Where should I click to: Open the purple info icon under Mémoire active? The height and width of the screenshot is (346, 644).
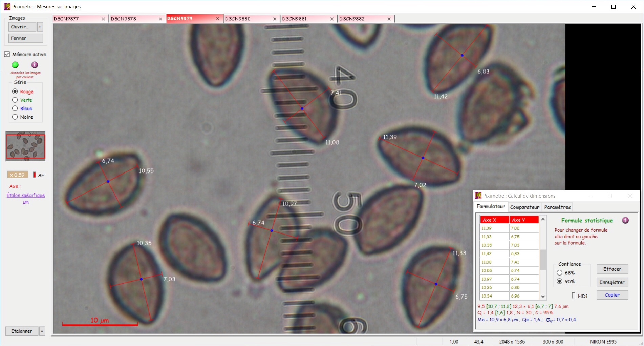tap(35, 65)
